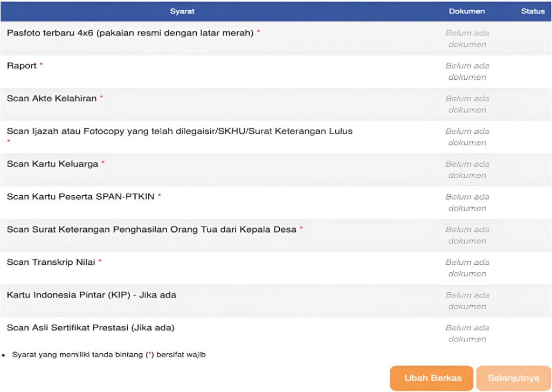Viewport: 552px width, 392px height.
Task: Click the Scan Ijazah atau Fotocopy requirement
Action: click(x=180, y=131)
